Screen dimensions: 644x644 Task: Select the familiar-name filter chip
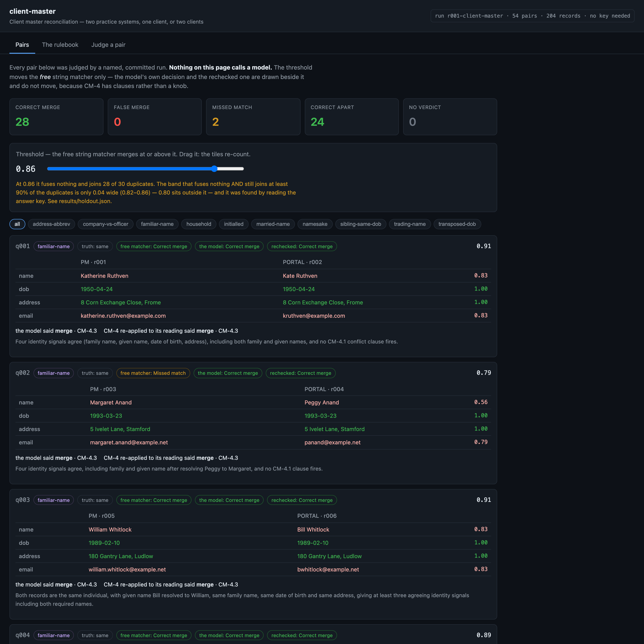[x=157, y=224]
